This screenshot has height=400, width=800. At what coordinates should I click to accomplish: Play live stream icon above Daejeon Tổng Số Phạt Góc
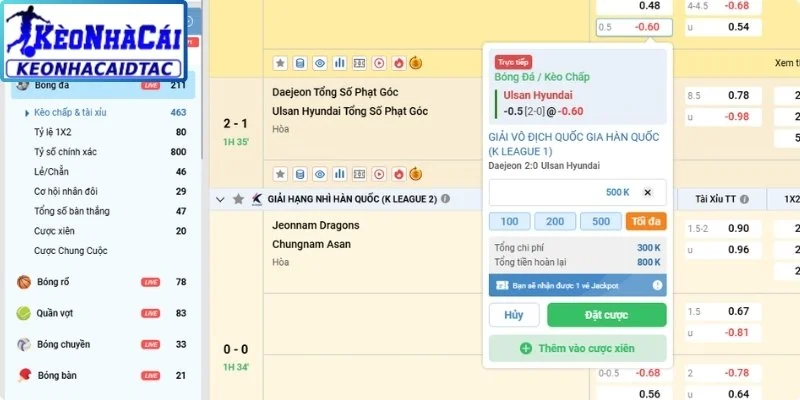[x=379, y=63]
